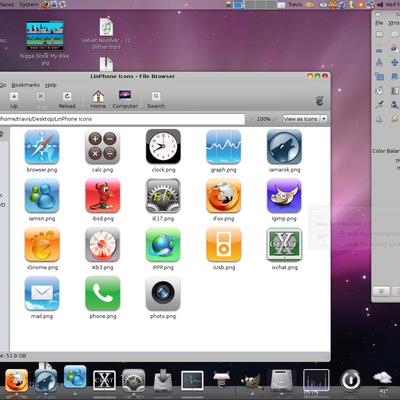
Task: Open the browser.png icon file
Action: click(42, 147)
